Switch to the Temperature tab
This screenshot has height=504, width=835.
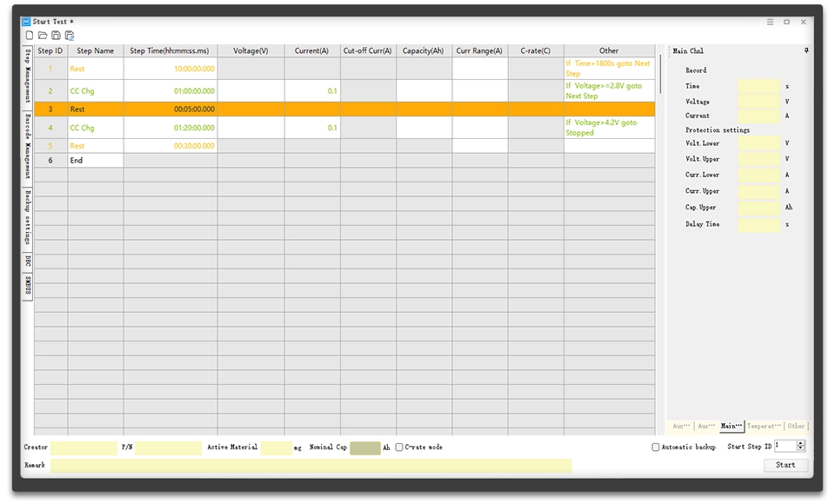point(764,426)
